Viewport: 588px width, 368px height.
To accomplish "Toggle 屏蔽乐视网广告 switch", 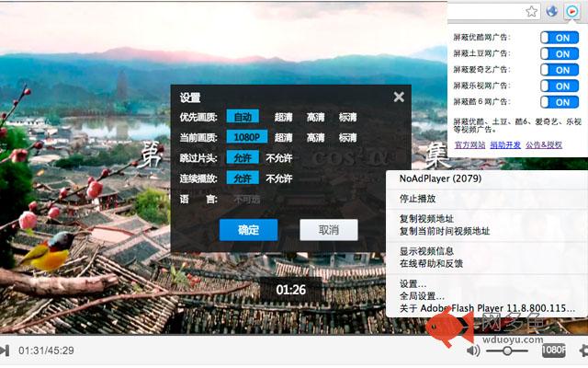I will [x=560, y=86].
